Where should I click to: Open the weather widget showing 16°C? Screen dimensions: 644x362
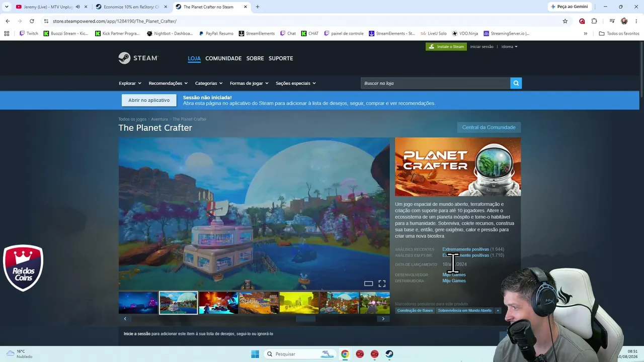coord(19,354)
